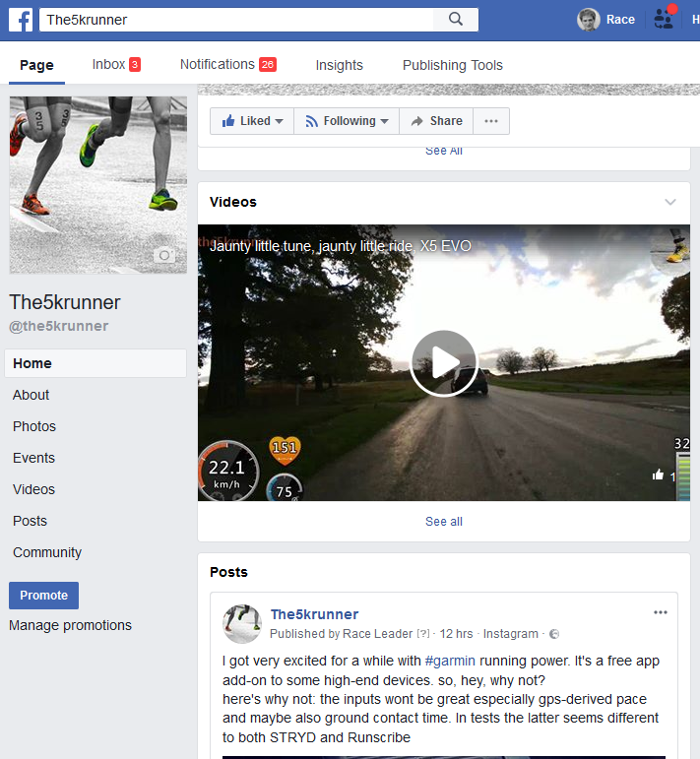The height and width of the screenshot is (759, 700).
Task: Click The5krunner page title heading
Action: click(65, 302)
